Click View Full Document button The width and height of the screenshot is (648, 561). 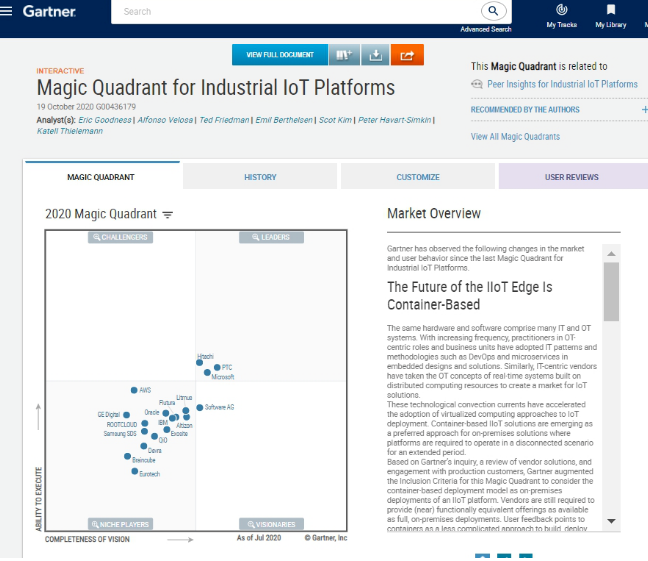(280, 55)
